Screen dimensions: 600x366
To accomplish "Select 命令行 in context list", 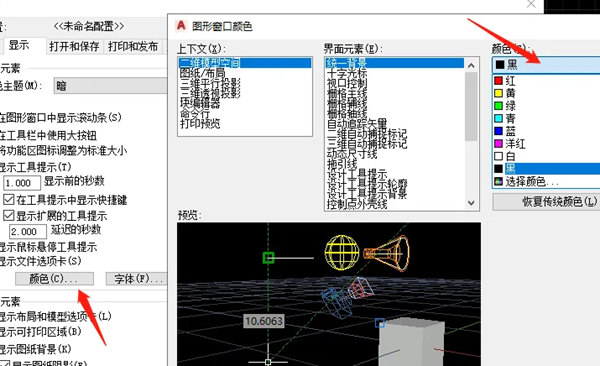I will tap(245, 113).
